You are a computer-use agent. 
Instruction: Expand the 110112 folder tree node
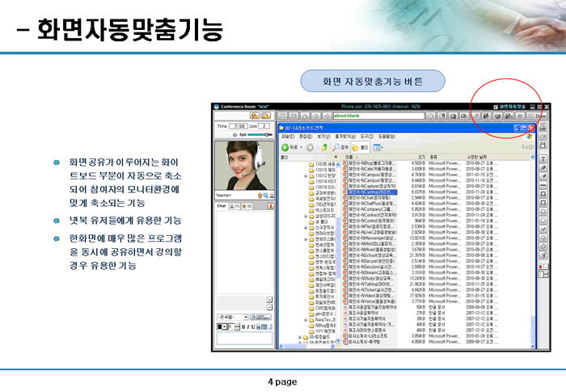click(x=306, y=175)
